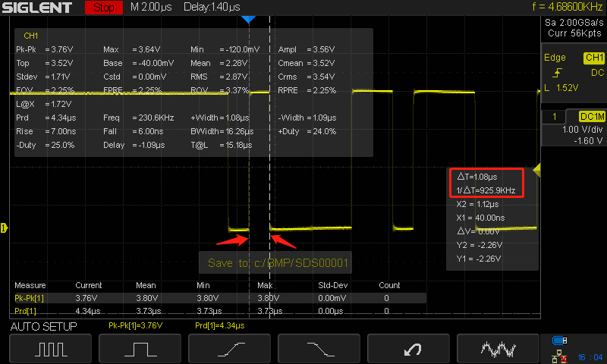
Task: Click the AUTO SETUP menu title
Action: (44, 327)
